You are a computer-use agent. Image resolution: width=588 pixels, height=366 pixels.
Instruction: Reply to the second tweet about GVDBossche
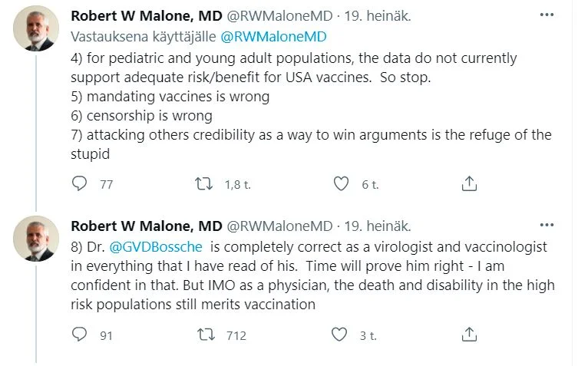coord(80,335)
